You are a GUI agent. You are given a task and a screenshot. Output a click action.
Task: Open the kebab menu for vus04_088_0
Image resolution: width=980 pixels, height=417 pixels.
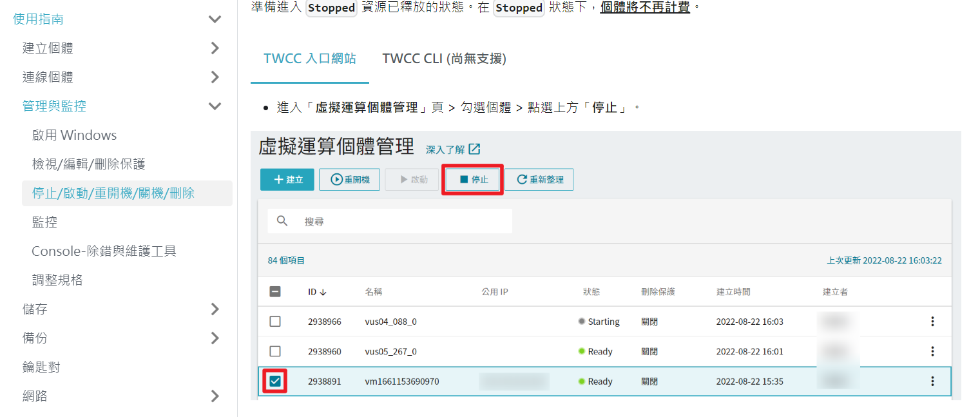tap(932, 321)
